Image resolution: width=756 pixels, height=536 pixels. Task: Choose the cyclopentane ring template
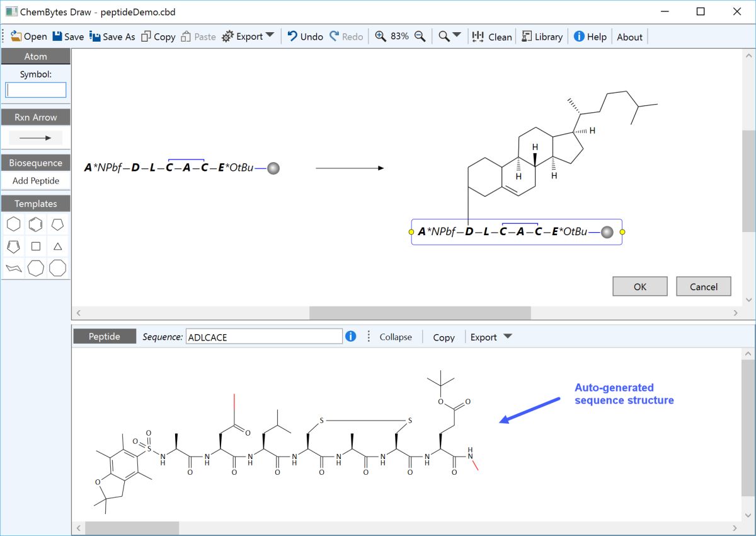point(57,224)
